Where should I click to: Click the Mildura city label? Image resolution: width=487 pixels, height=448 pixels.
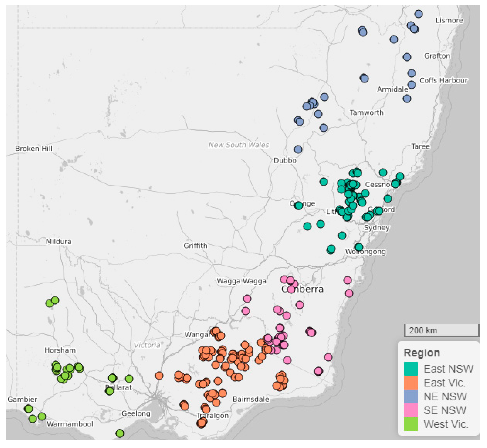click(59, 242)
